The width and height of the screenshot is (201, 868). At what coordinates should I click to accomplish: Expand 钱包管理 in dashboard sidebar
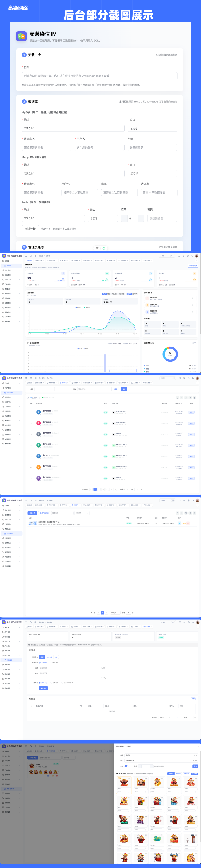pos(11,303)
